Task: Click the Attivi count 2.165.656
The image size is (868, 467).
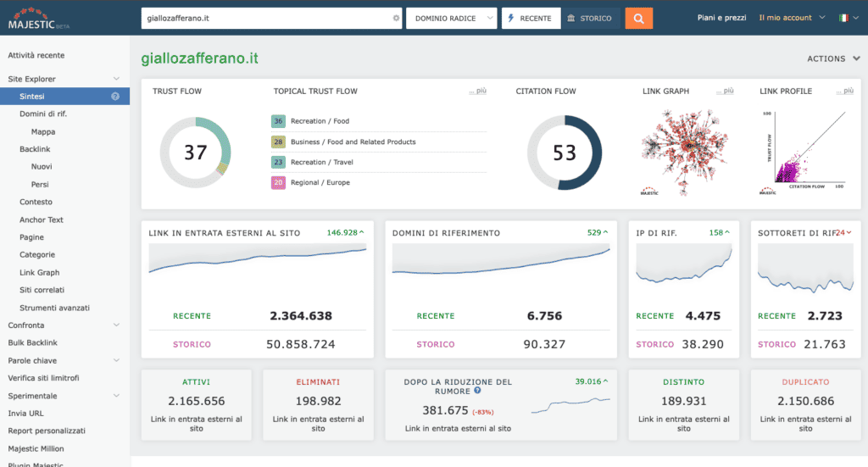Action: click(197, 401)
